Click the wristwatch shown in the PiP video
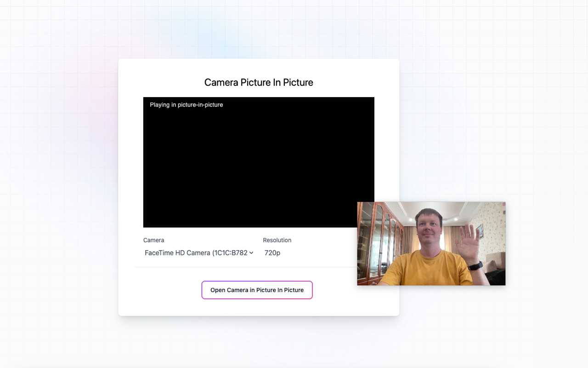This screenshot has height=368, width=588. pos(475,265)
